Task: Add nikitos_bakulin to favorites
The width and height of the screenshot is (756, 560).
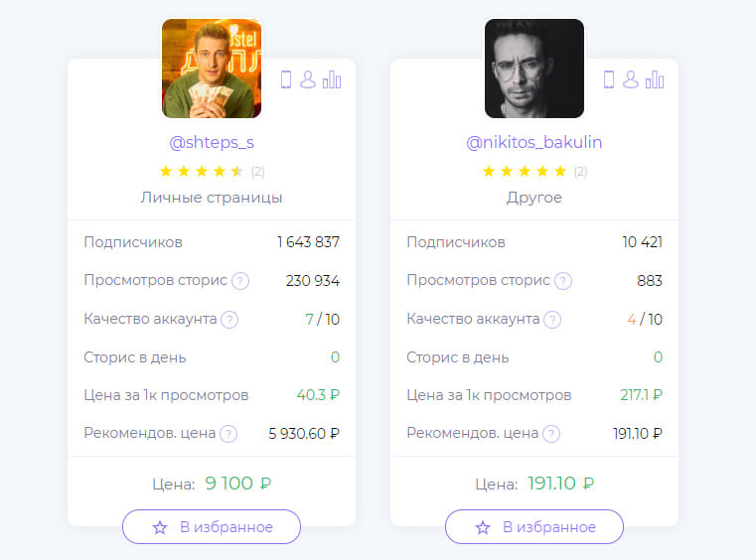Action: 534,527
